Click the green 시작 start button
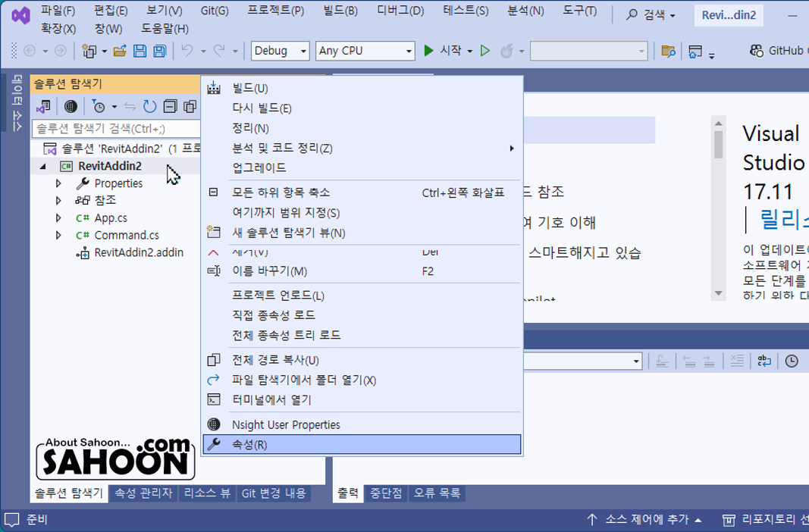Viewport: 809px width, 532px height. pos(442,51)
